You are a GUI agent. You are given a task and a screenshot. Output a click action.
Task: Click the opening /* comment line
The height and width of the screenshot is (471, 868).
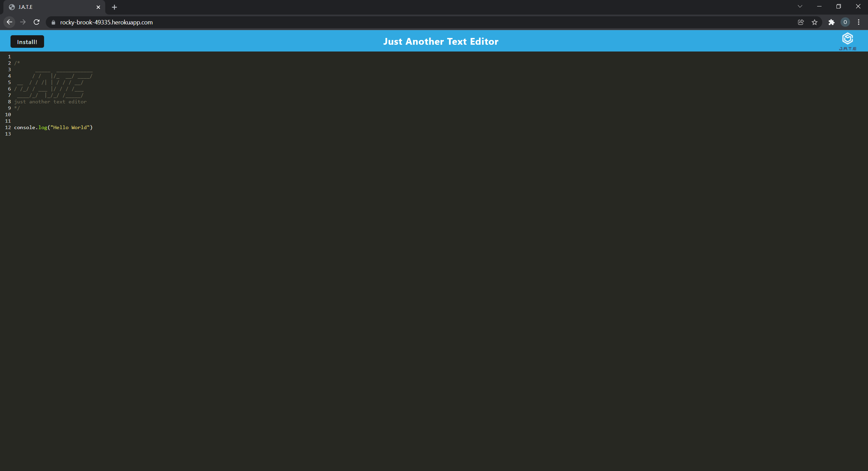coord(17,63)
